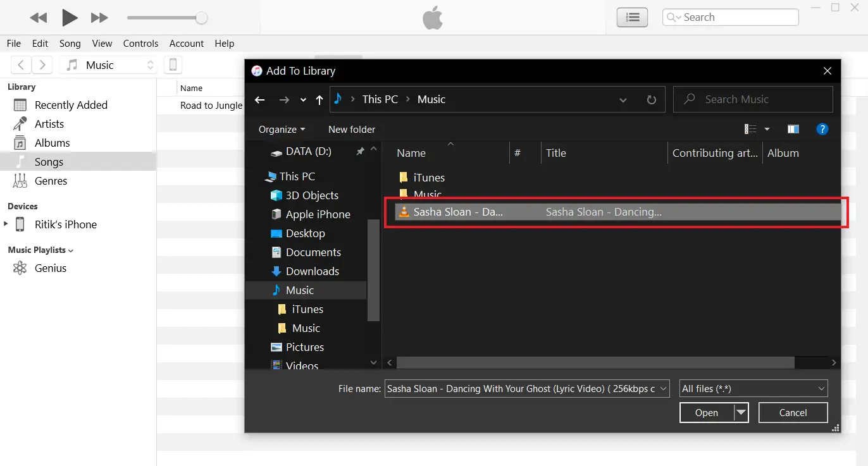Click the fast forward next track button

(x=99, y=18)
